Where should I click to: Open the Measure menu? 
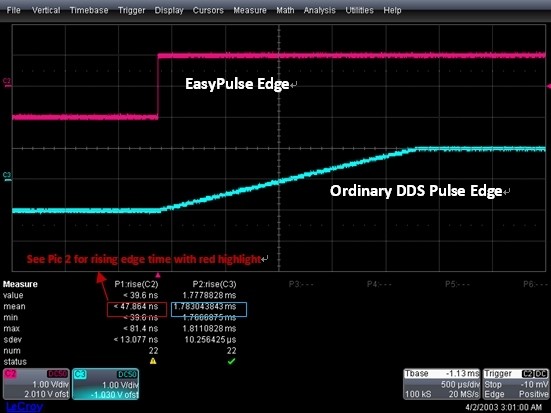pyautogui.click(x=250, y=10)
